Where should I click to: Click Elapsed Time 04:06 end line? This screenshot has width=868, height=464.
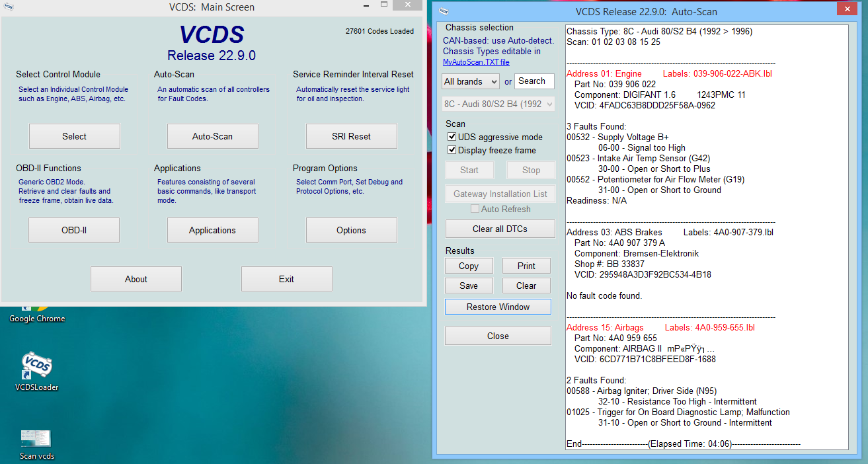click(684, 444)
